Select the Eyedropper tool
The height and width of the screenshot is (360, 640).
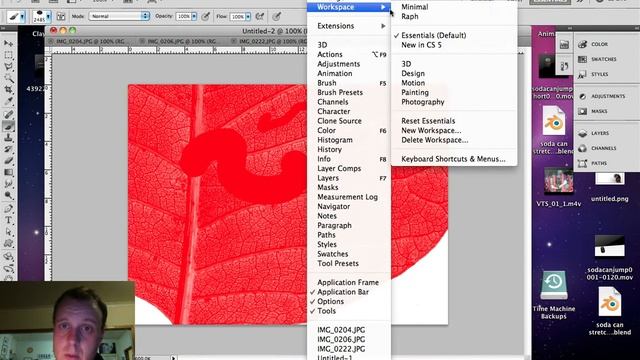[x=8, y=101]
